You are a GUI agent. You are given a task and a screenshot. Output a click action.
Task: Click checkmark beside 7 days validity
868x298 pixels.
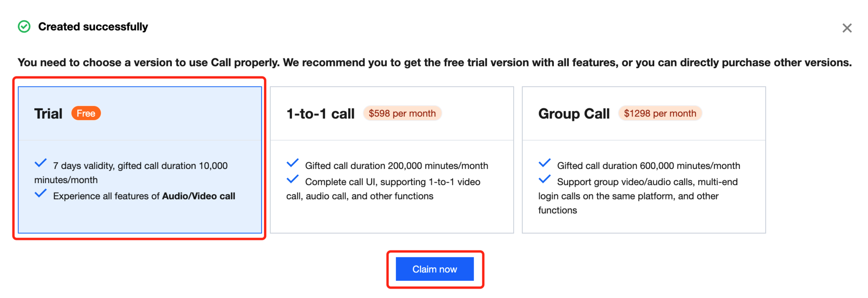tap(40, 163)
